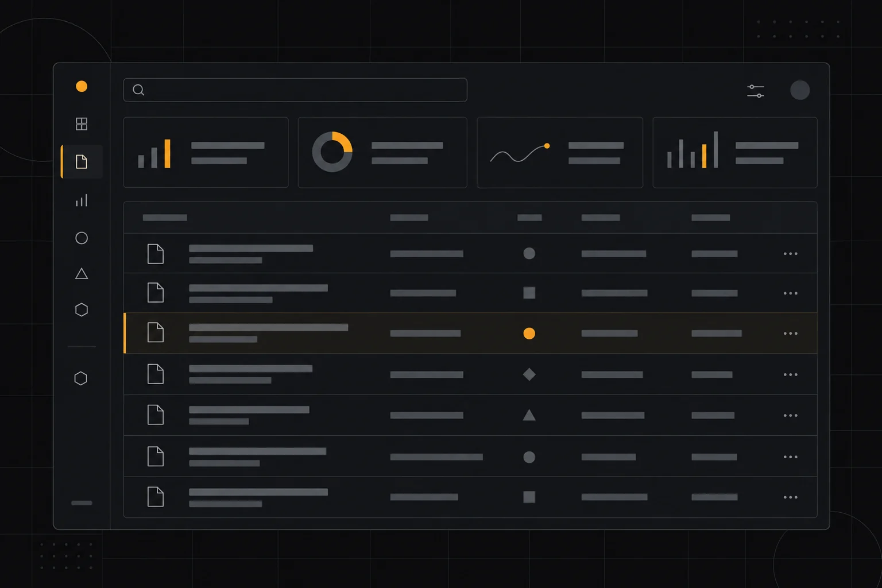Select the documents page icon in sidebar
The height and width of the screenshot is (588, 882).
pyautogui.click(x=82, y=162)
